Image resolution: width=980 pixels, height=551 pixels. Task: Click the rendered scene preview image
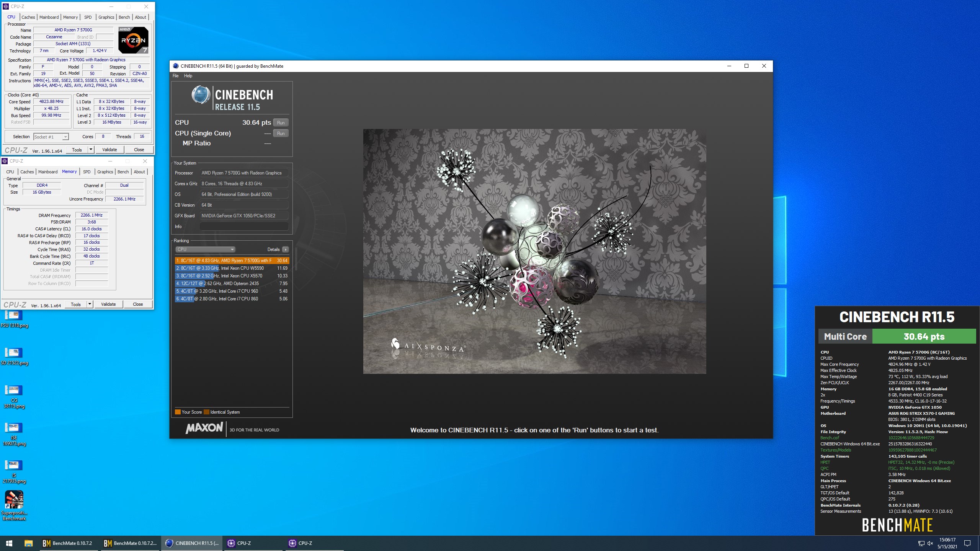point(534,251)
